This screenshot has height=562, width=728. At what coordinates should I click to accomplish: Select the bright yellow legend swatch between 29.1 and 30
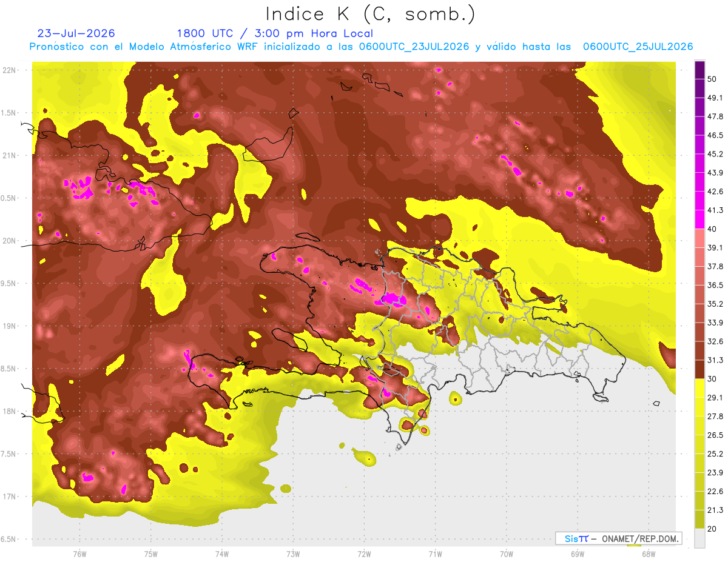pos(699,388)
